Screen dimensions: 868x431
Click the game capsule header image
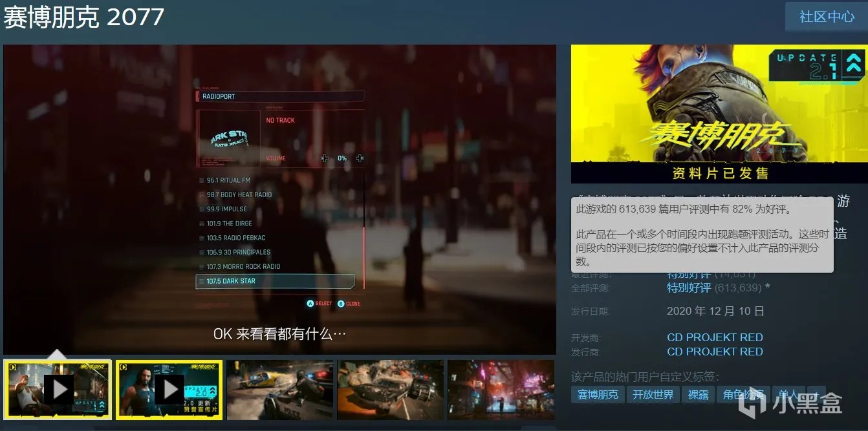tap(719, 114)
